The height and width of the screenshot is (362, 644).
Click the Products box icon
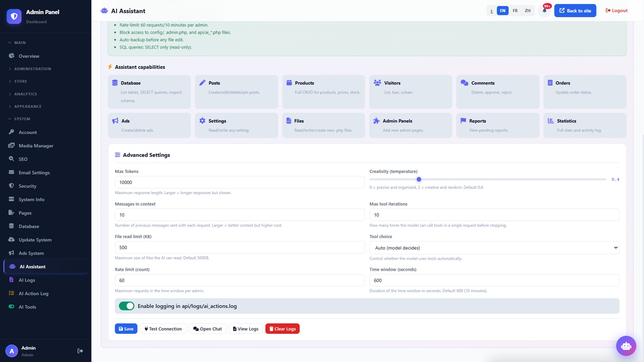pyautogui.click(x=289, y=83)
